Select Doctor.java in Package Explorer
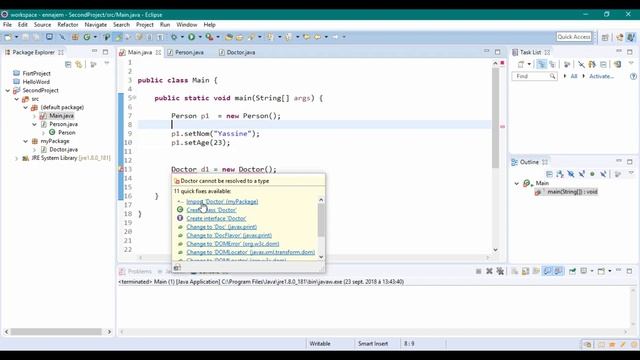Screen dimensions: 640x360 [x=63, y=150]
